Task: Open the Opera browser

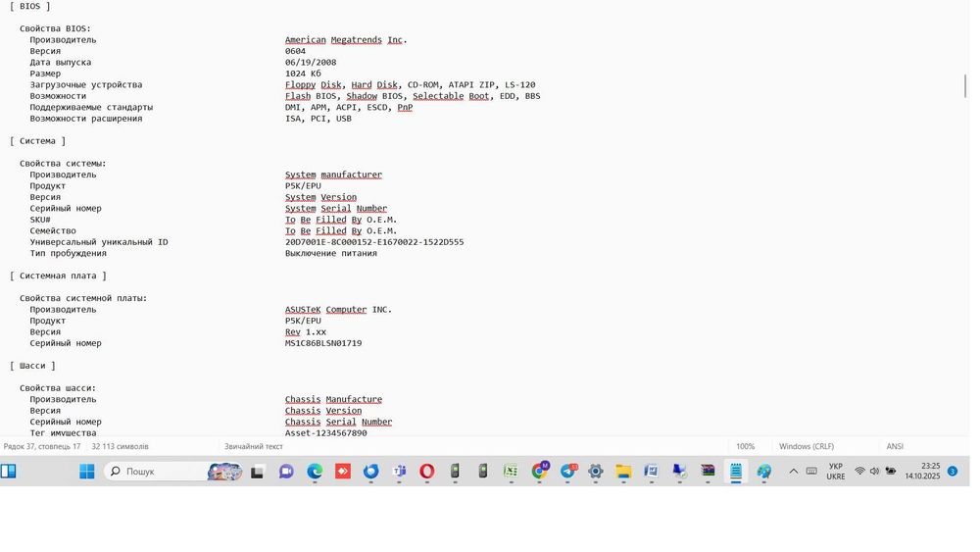Action: (427, 471)
